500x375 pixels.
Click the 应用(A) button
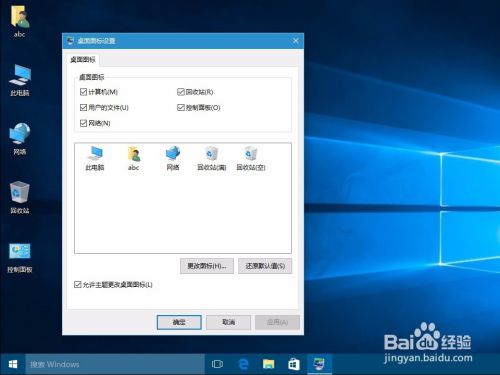[277, 322]
